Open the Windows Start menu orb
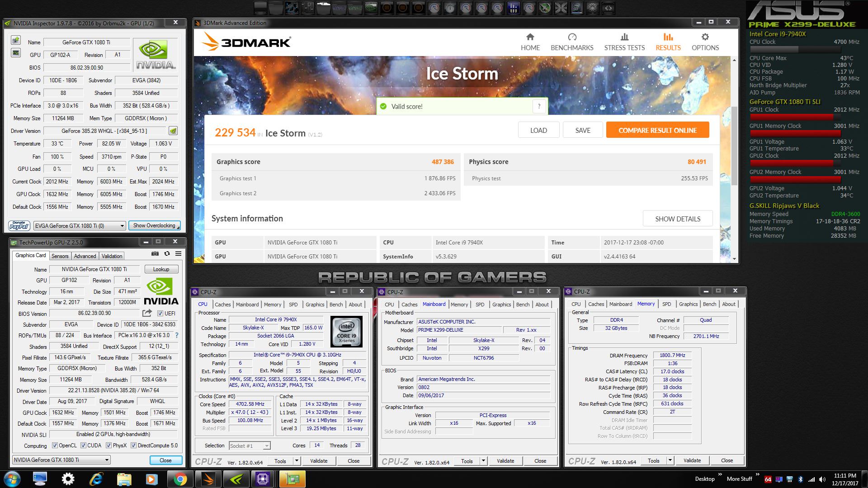Image resolution: width=868 pixels, height=488 pixels. click(12, 479)
